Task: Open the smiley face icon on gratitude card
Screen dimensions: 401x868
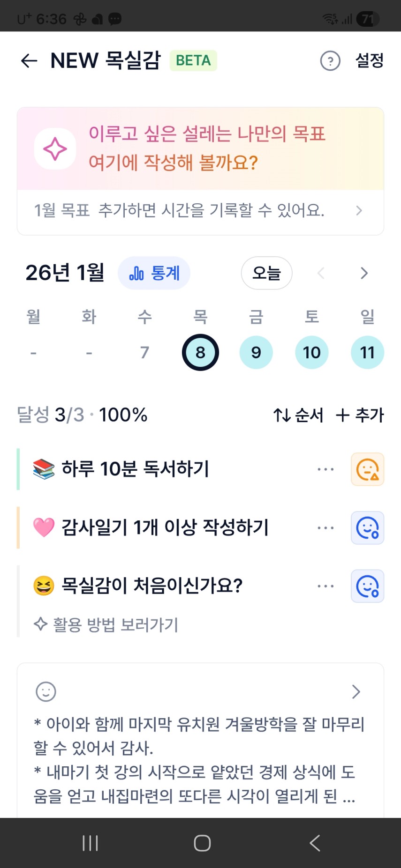Action: (46, 691)
